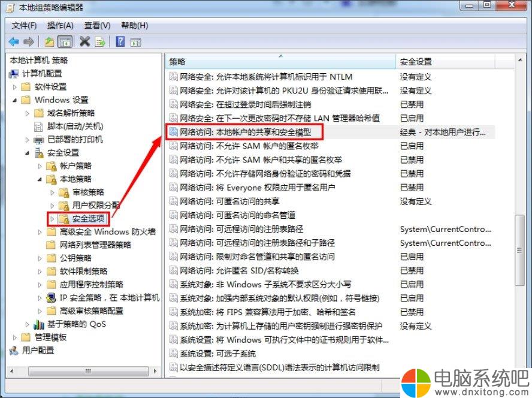Select policy 网络访问: 不允许 SAM 帐户的匿名枚举
The height and width of the screenshot is (398, 532).
coord(249,146)
